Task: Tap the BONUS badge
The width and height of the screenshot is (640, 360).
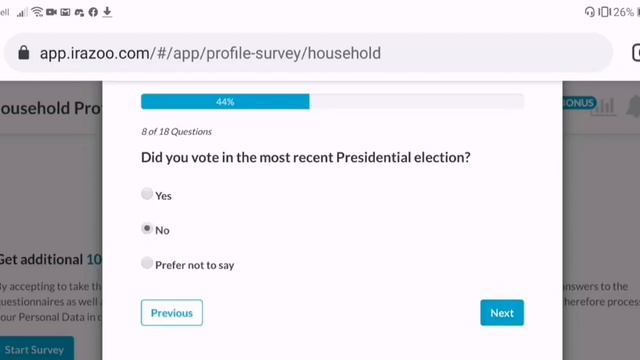Action: point(580,103)
